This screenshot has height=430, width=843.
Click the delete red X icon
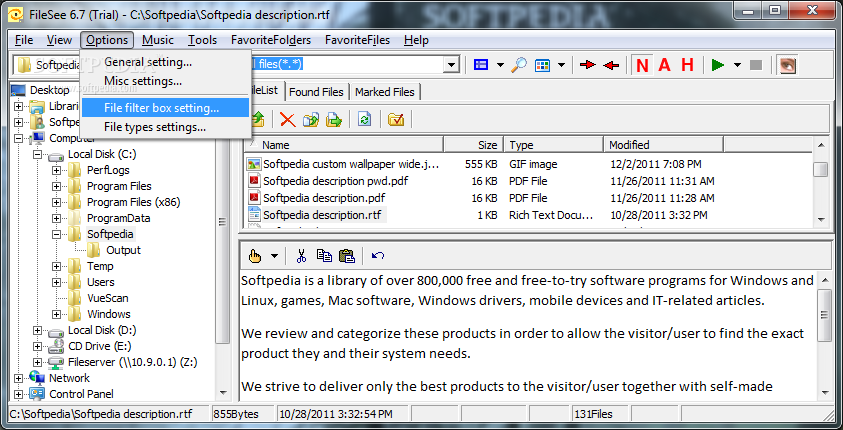[x=288, y=119]
